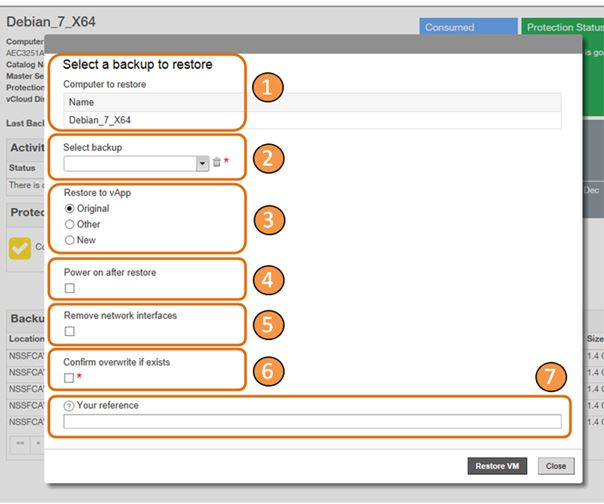The height and width of the screenshot is (504, 604).
Task: Click the Debian_7_X64 page heading
Action: [51, 22]
